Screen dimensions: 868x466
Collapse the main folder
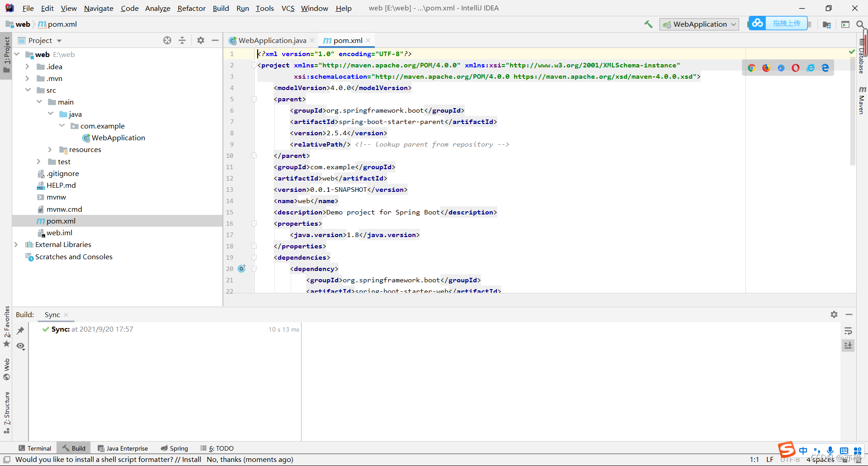tap(39, 102)
